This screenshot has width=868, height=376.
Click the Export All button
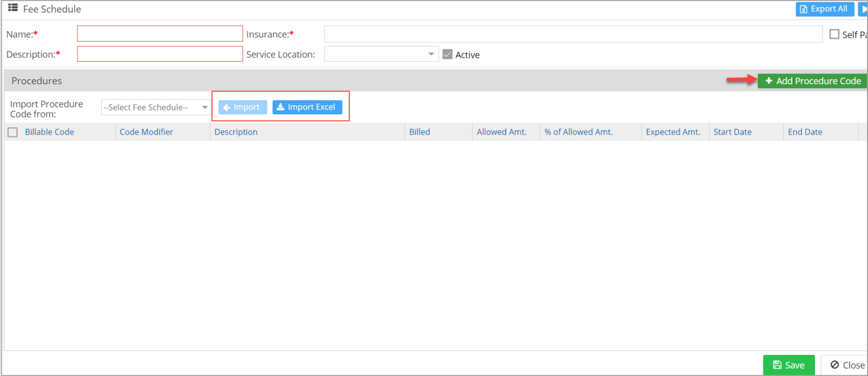point(824,9)
